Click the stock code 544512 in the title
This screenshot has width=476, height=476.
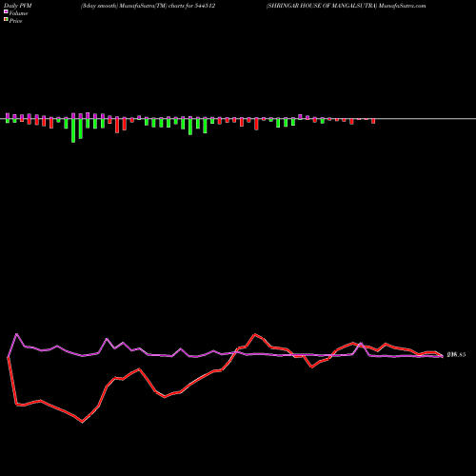[x=206, y=6]
